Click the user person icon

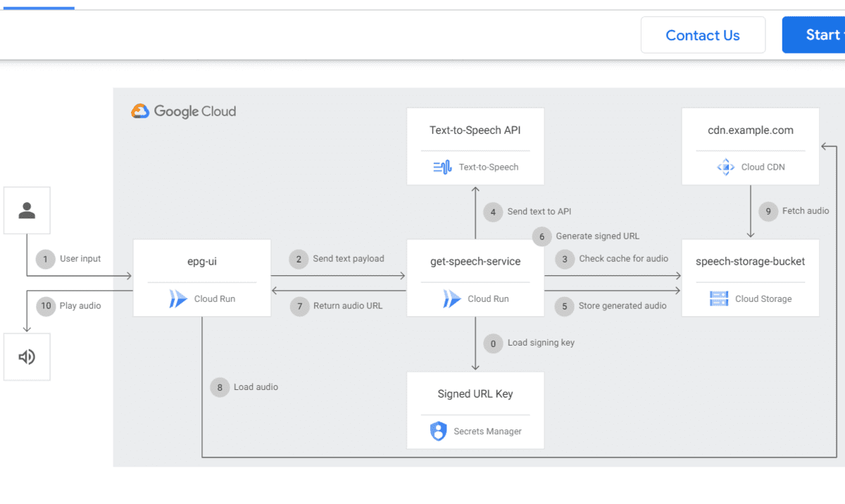tap(27, 210)
